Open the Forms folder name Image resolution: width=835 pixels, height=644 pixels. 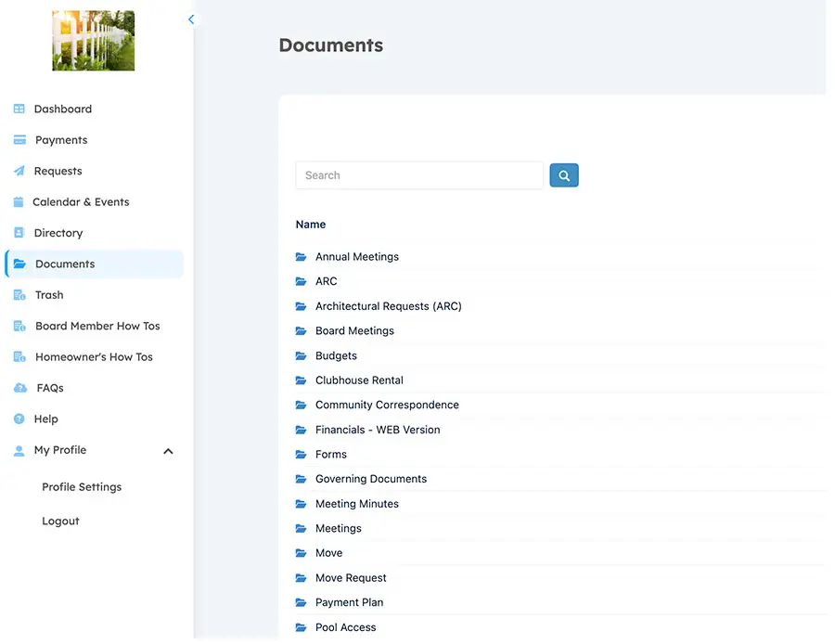330,455
